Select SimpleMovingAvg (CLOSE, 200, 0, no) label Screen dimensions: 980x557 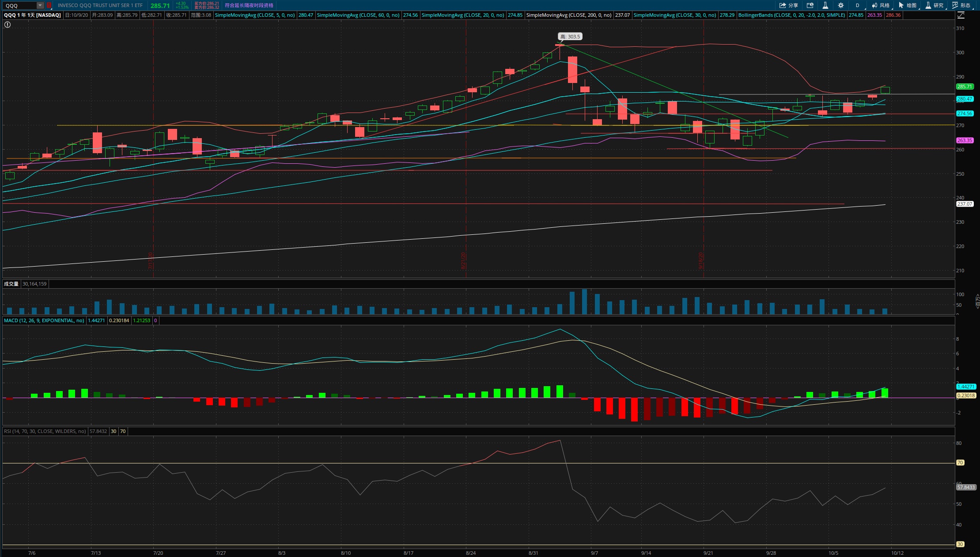(x=569, y=15)
